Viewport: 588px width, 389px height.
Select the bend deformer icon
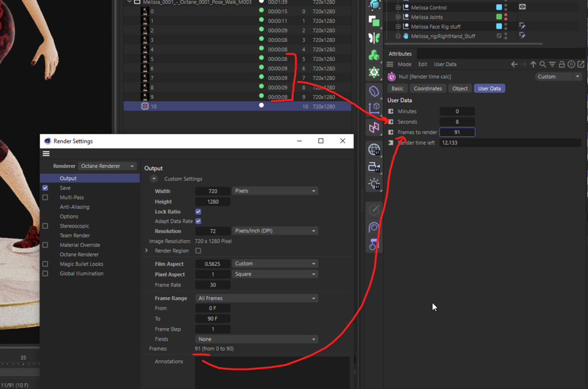[x=374, y=91]
